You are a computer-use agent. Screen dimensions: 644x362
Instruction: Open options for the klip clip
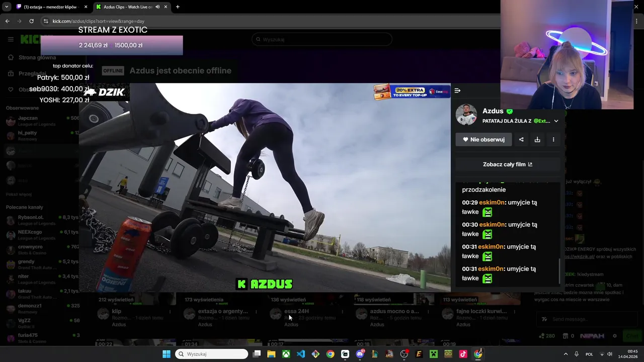click(170, 312)
